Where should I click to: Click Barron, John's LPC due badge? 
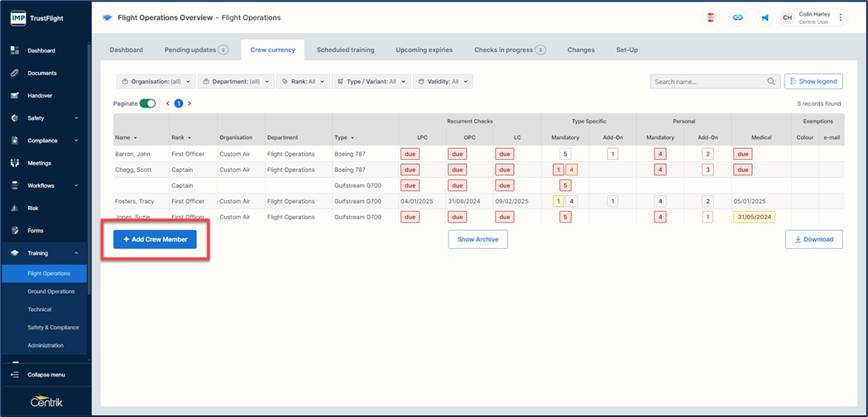point(410,154)
